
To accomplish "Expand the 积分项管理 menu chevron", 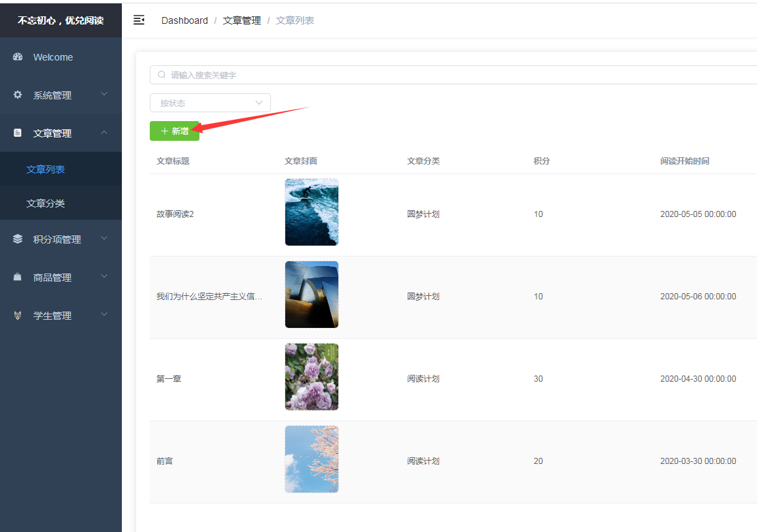I will tap(104, 238).
